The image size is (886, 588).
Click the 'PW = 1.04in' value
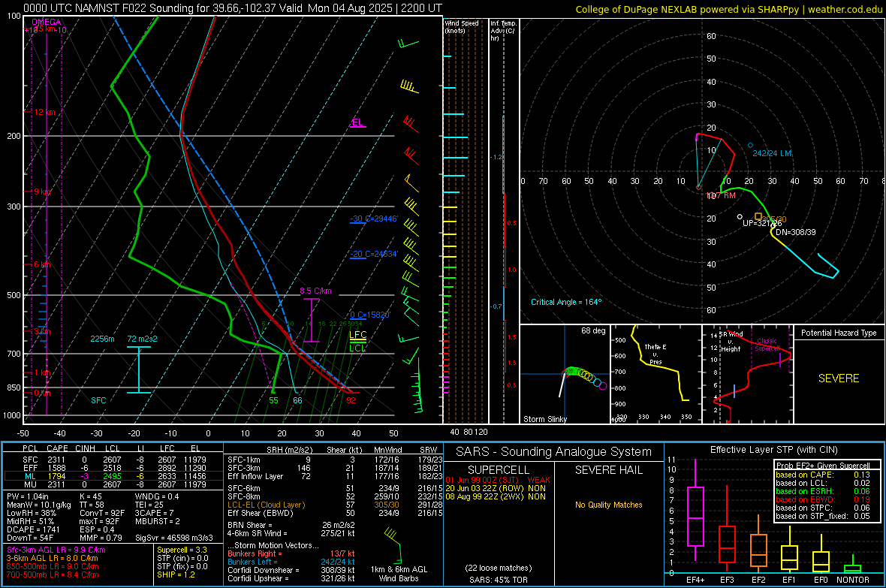tap(29, 496)
